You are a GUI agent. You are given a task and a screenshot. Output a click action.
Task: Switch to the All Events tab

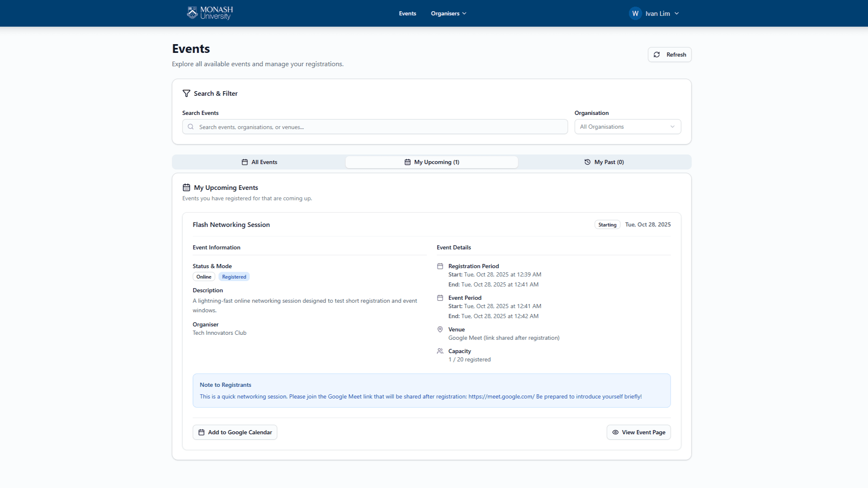[x=259, y=162]
